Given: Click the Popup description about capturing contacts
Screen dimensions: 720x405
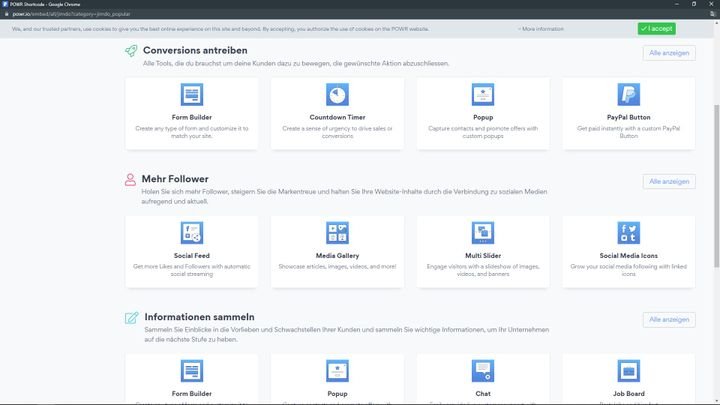Looking at the screenshot, I should click(483, 132).
